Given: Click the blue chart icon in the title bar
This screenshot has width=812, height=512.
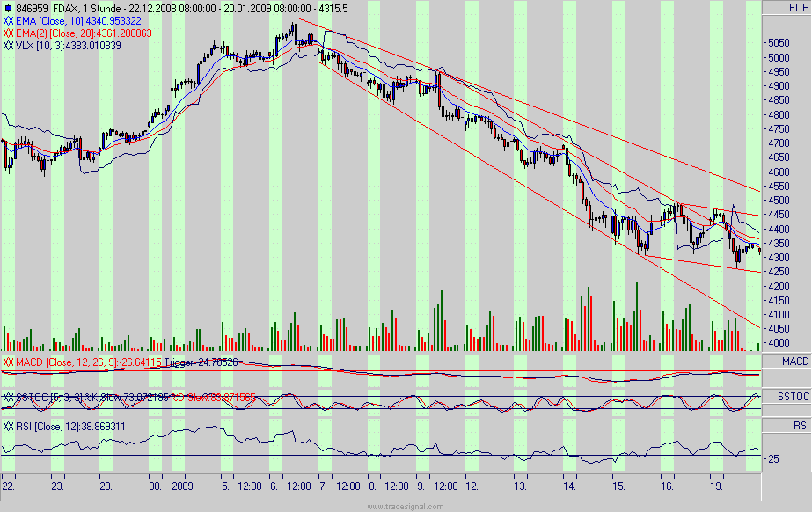Looking at the screenshot, I should (10, 6).
